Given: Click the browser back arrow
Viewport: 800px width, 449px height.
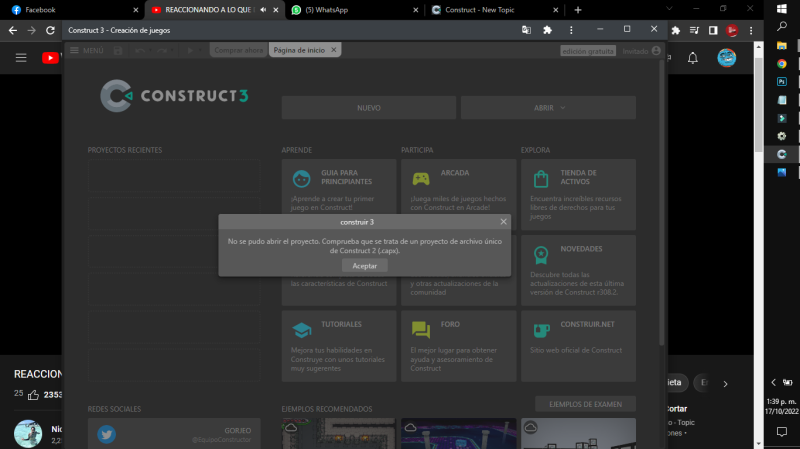Looking at the screenshot, I should [x=13, y=30].
